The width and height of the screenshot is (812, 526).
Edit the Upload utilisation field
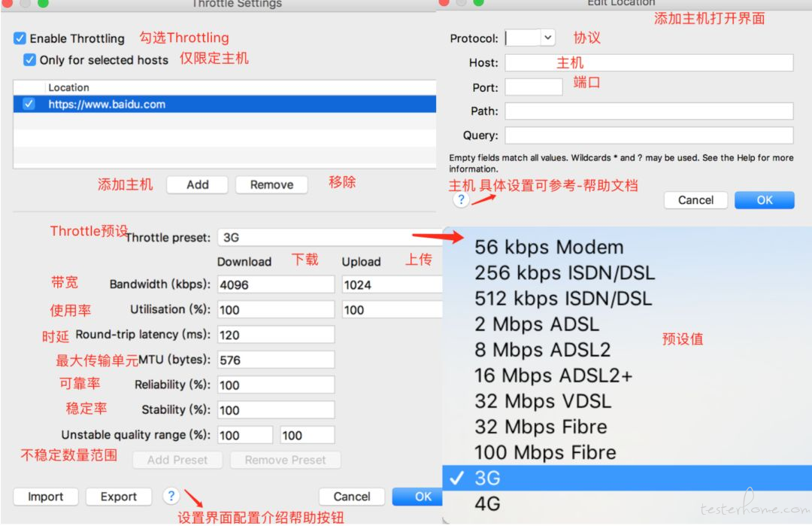pyautogui.click(x=392, y=310)
